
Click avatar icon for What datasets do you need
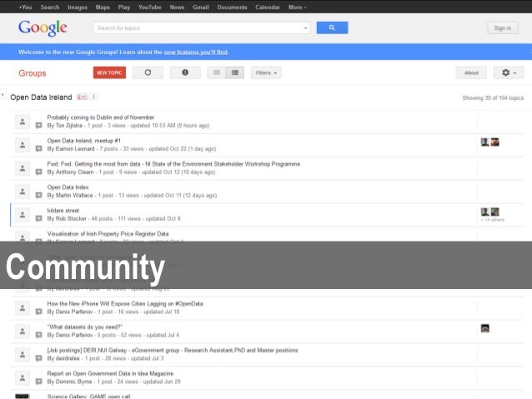tap(23, 332)
